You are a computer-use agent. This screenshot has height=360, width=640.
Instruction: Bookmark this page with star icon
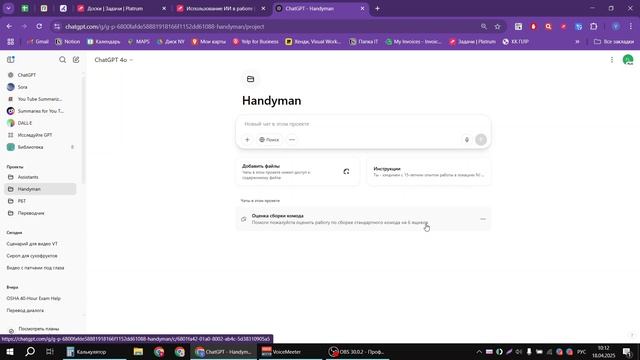tap(497, 27)
